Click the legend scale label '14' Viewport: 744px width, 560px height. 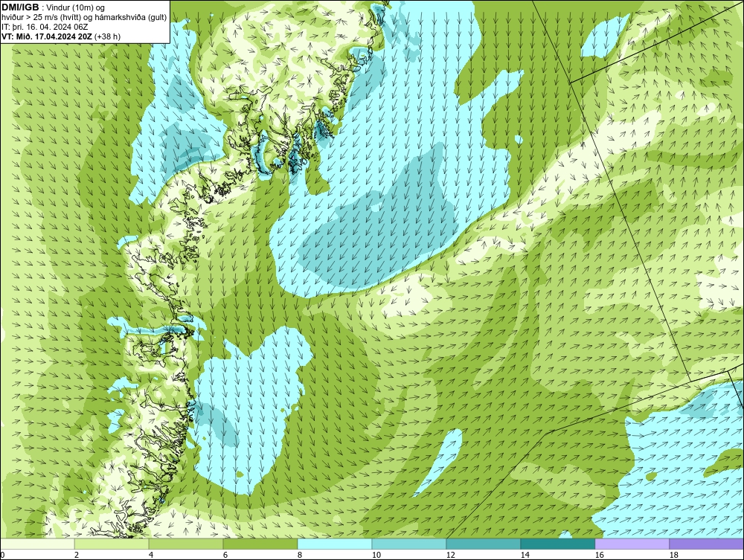point(525,555)
